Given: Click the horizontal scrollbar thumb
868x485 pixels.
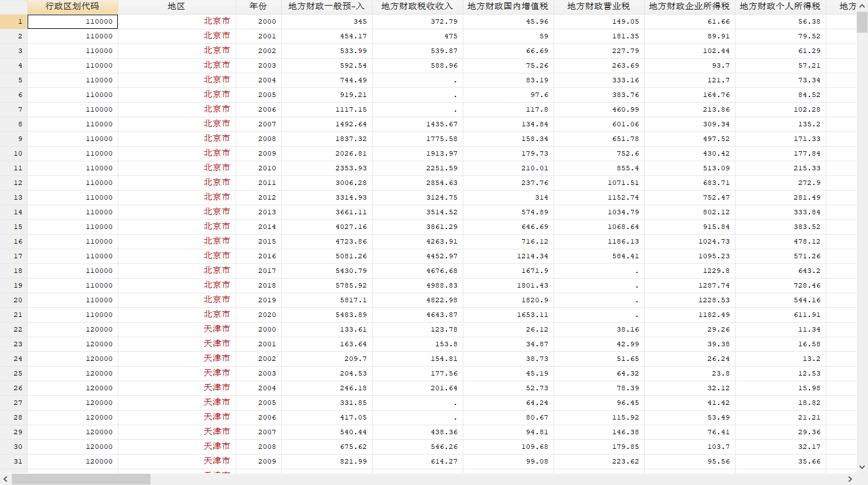Looking at the screenshot, I should (x=81, y=479).
